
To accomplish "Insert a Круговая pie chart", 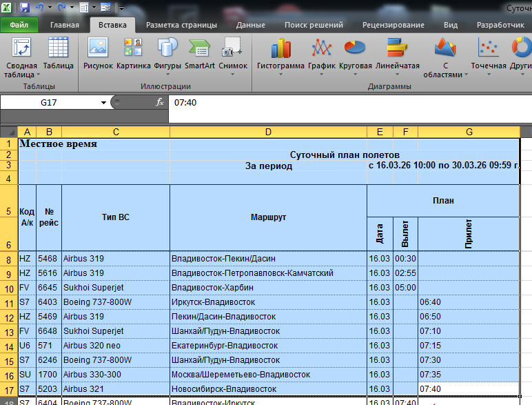I will 355,56.
